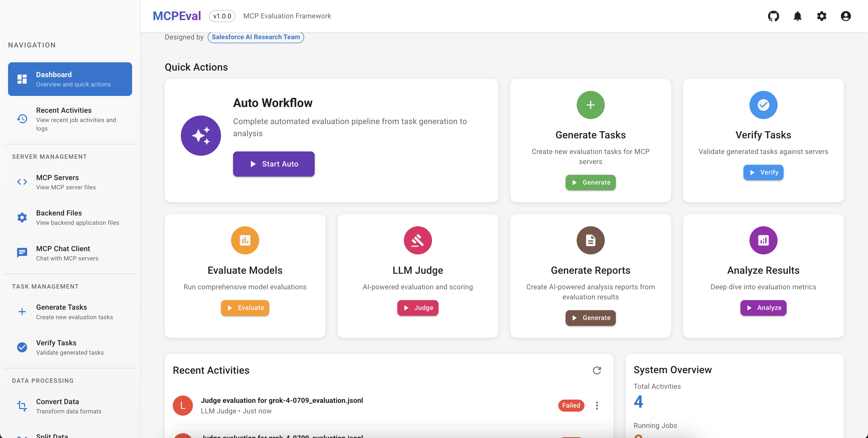
Task: Open the settings gear in header
Action: pyautogui.click(x=822, y=16)
